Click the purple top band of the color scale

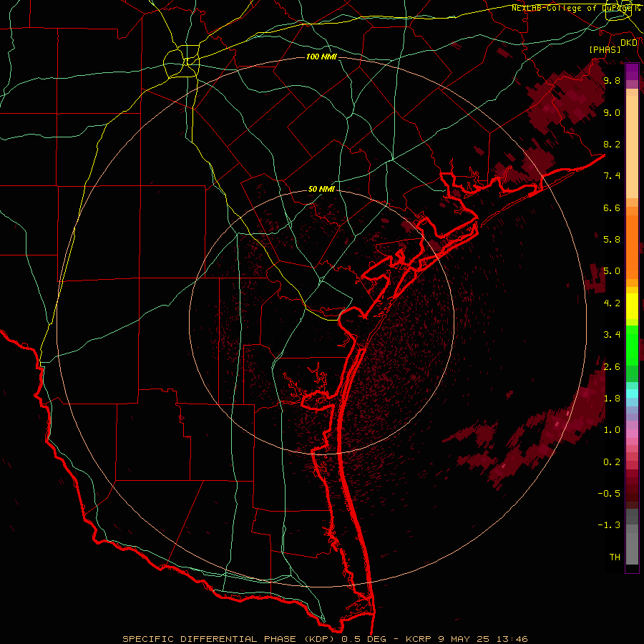point(632,72)
